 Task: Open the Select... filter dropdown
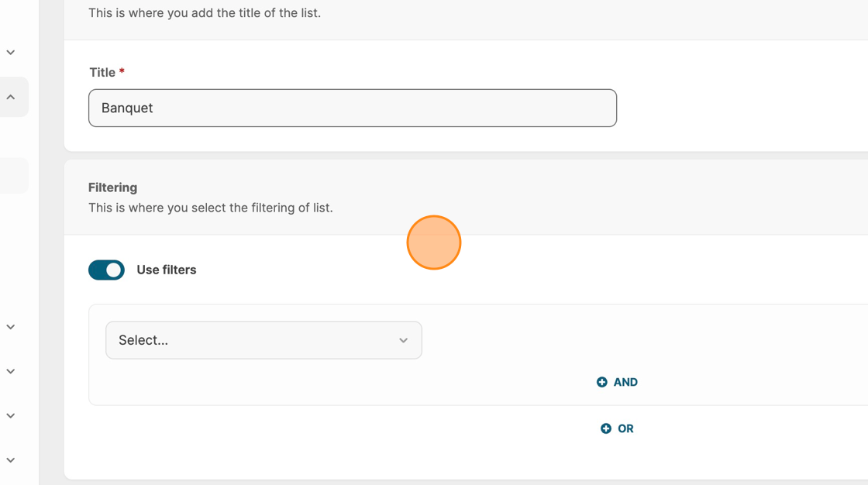(x=263, y=340)
